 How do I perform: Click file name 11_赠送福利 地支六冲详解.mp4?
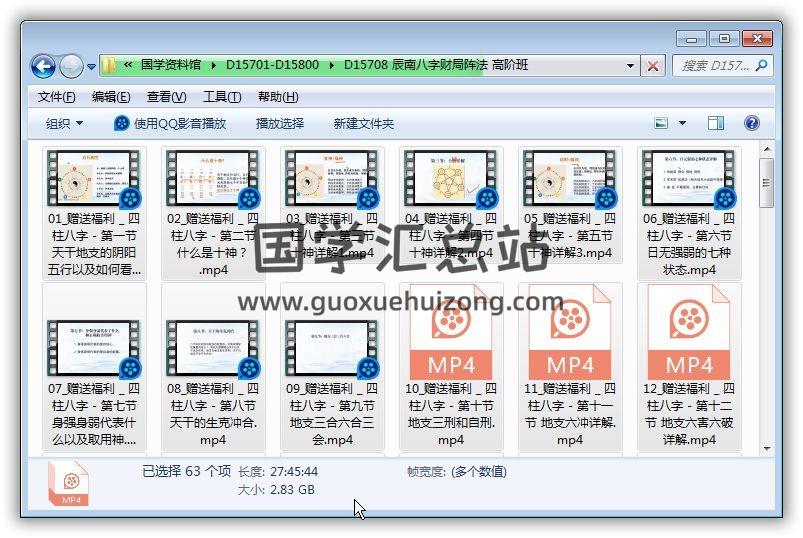(x=570, y=414)
